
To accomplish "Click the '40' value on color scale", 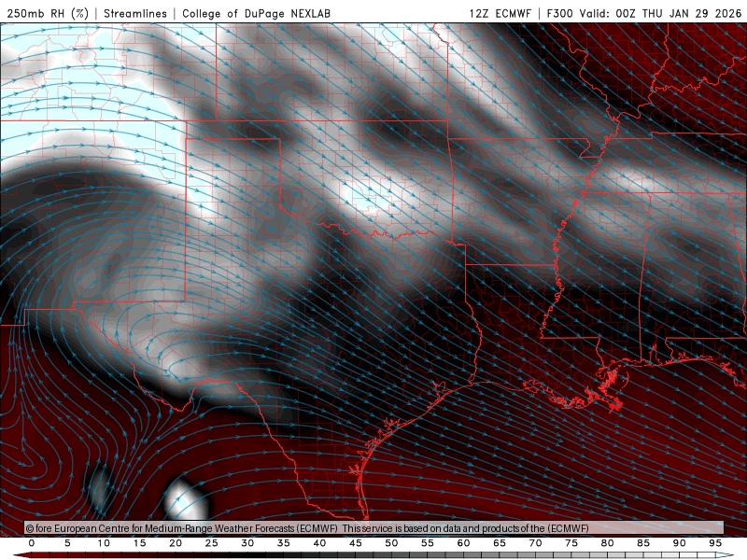I will point(319,543).
